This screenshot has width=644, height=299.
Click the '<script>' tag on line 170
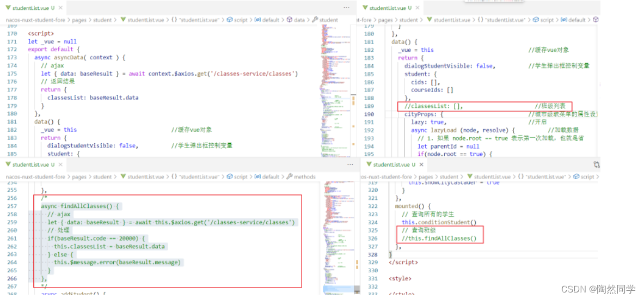[x=41, y=33]
